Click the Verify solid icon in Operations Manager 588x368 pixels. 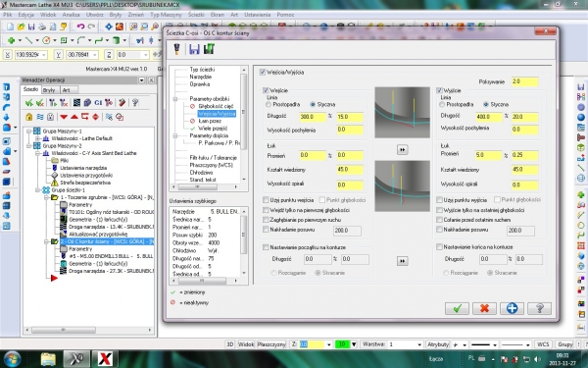[87, 102]
